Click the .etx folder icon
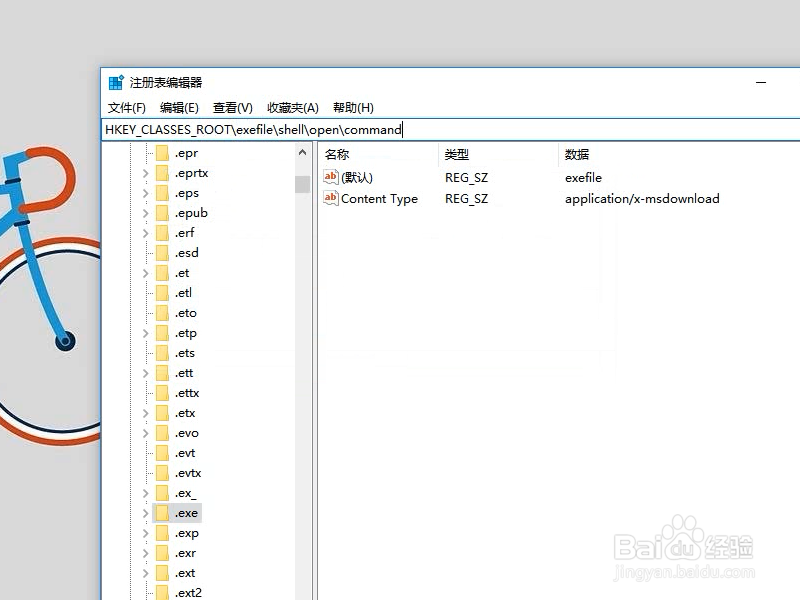800x600 pixels. coord(162,413)
